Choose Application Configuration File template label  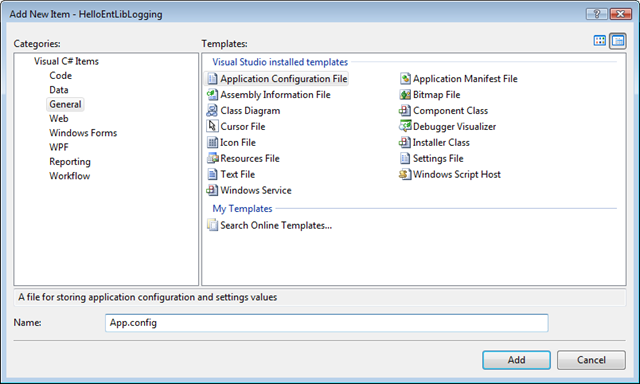click(x=284, y=78)
